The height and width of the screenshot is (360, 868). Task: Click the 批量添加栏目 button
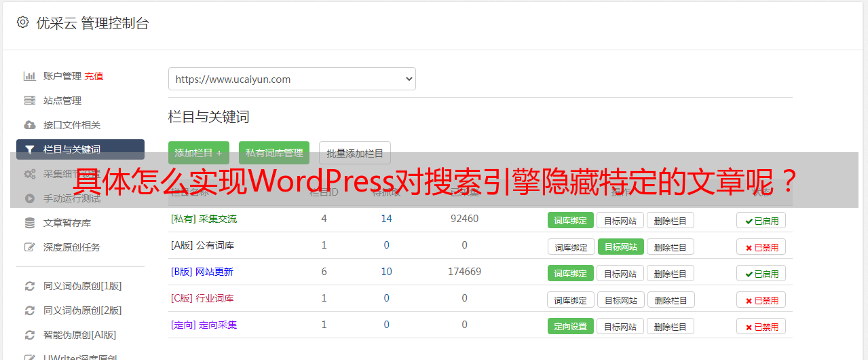pos(355,153)
